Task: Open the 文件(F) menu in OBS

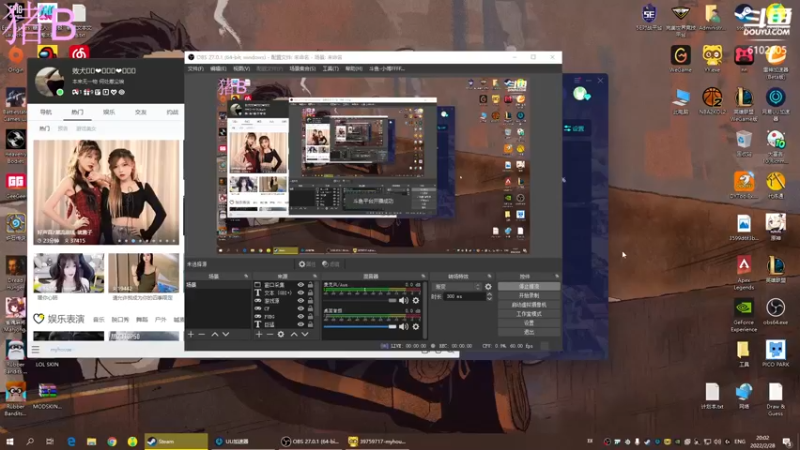Action: 195,68
